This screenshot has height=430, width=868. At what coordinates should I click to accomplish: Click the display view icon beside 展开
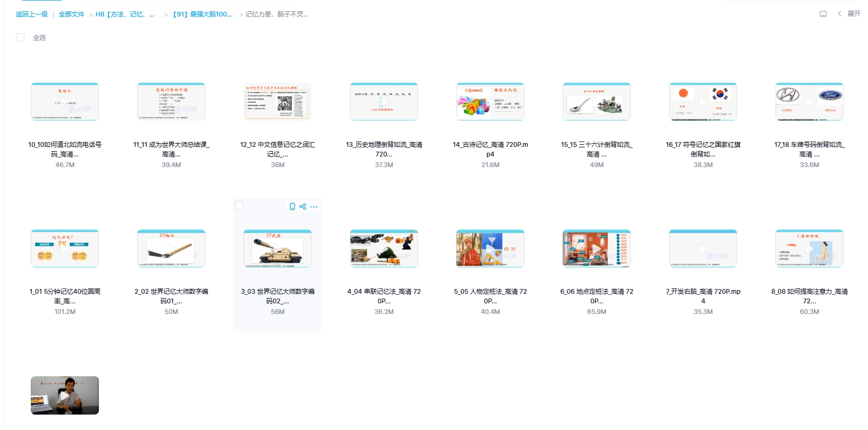[823, 14]
